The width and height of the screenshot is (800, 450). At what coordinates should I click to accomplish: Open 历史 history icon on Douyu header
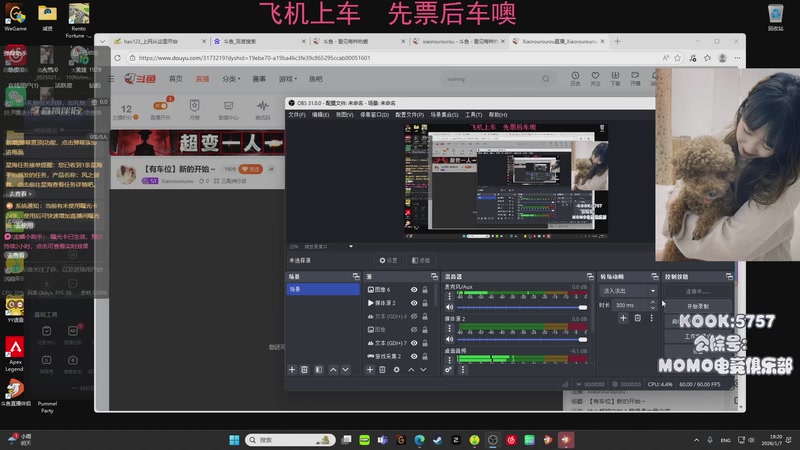[575, 78]
